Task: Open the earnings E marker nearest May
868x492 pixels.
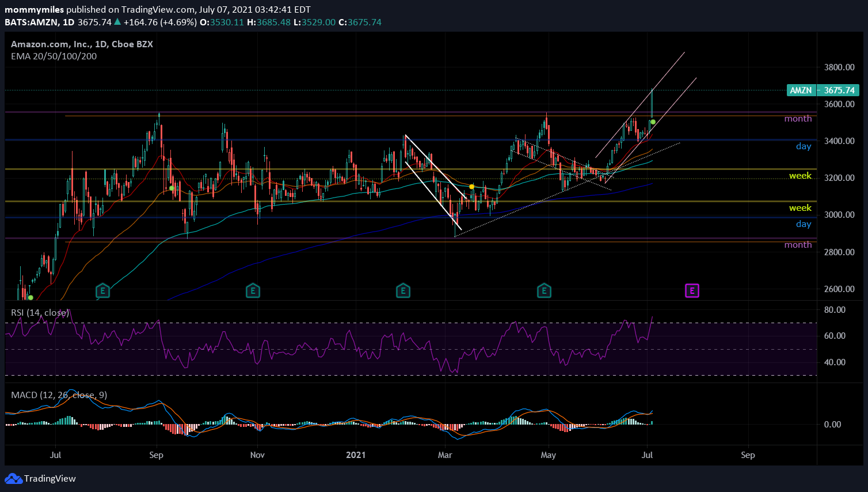Action: [x=544, y=290]
